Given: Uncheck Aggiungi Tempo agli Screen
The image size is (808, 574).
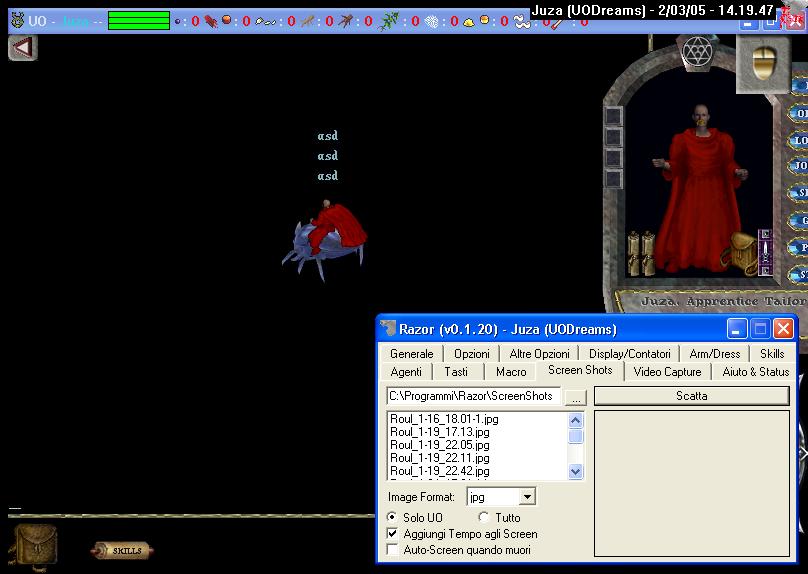Looking at the screenshot, I should tap(393, 533).
